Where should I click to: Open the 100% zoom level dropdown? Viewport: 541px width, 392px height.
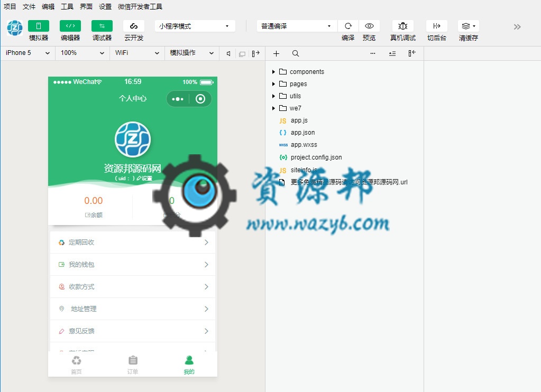[82, 53]
